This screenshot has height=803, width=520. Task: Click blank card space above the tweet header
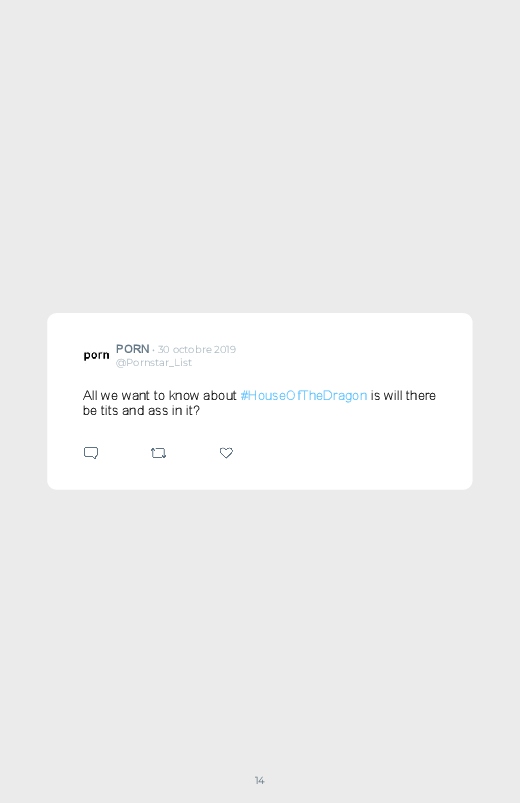(x=260, y=328)
